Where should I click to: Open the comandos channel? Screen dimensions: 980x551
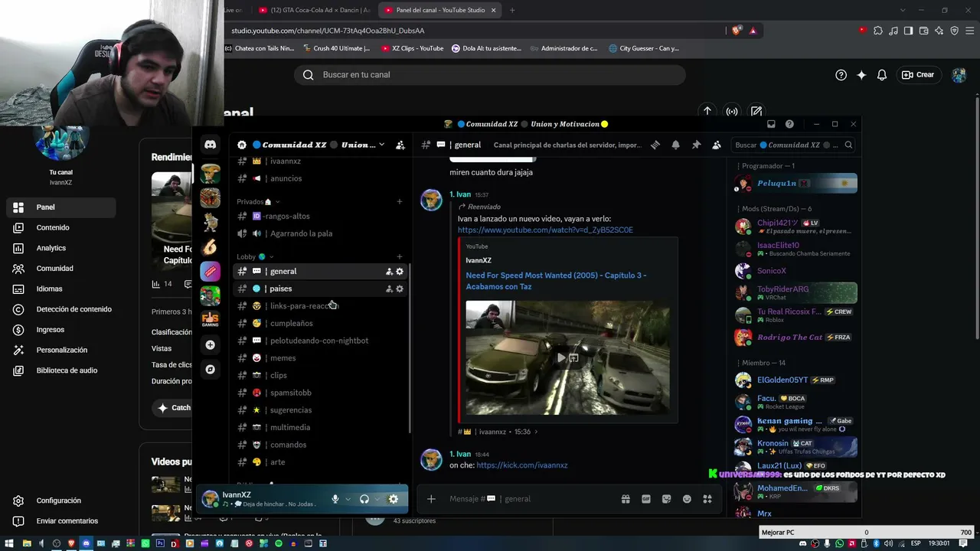coord(320,445)
